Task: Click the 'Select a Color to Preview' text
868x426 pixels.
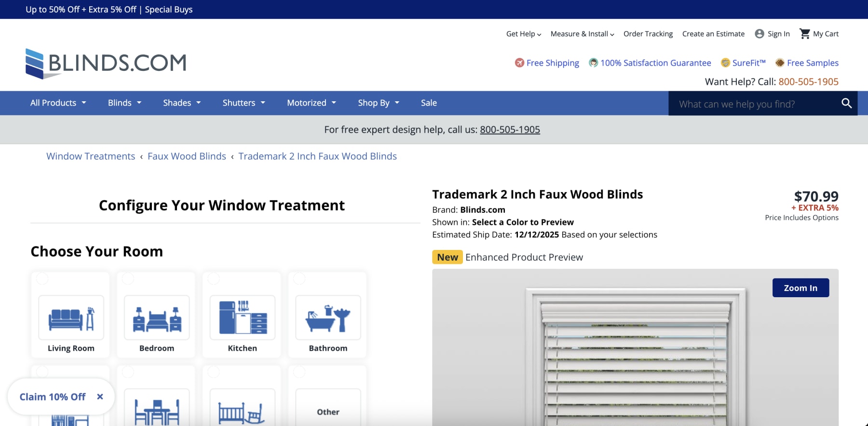Action: [523, 222]
